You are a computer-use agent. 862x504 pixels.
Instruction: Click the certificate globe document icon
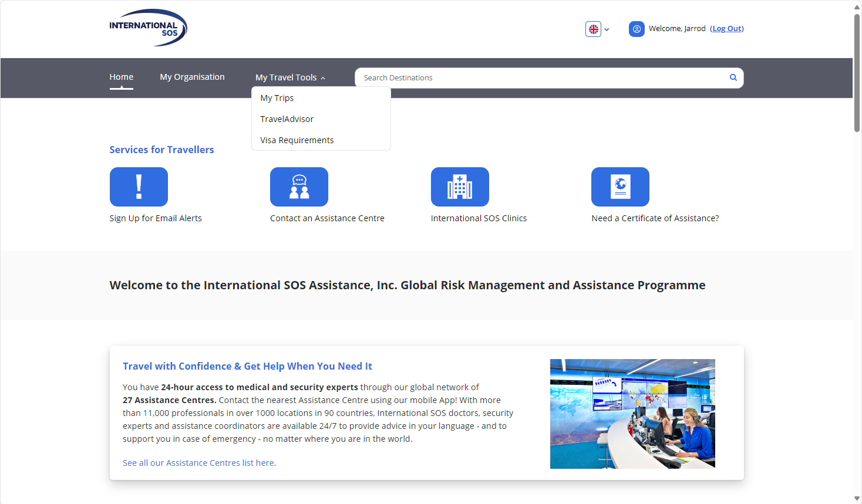620,187
